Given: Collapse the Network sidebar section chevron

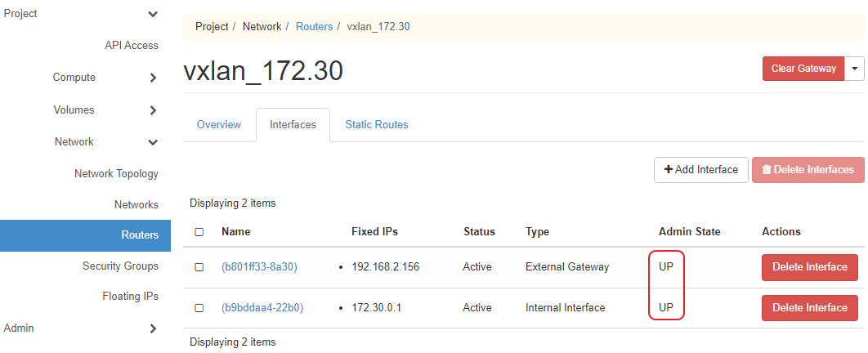Looking at the screenshot, I should click(x=153, y=142).
